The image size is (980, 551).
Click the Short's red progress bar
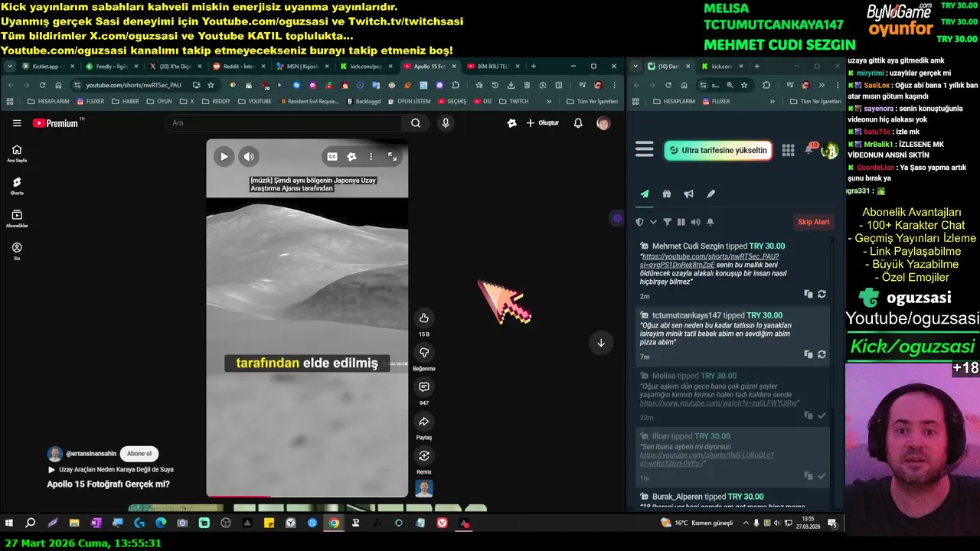[238, 497]
